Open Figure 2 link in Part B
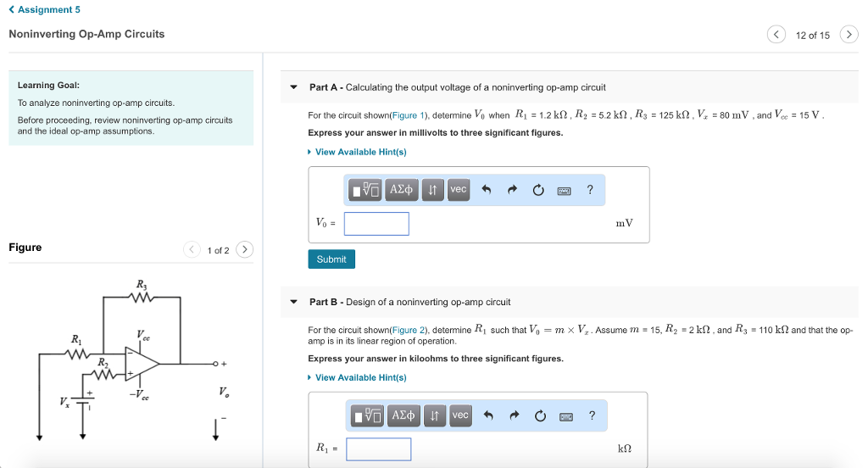Screen dimensions: 868x468 click(404, 330)
